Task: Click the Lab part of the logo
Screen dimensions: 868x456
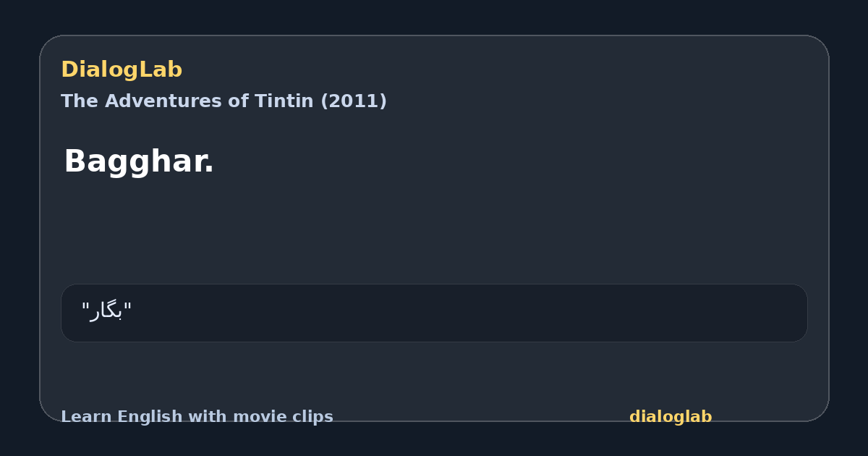Action: pos(161,69)
